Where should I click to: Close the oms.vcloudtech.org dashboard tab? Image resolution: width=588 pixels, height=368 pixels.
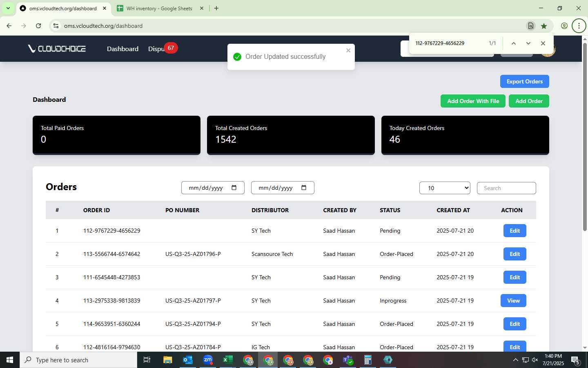coord(105,8)
